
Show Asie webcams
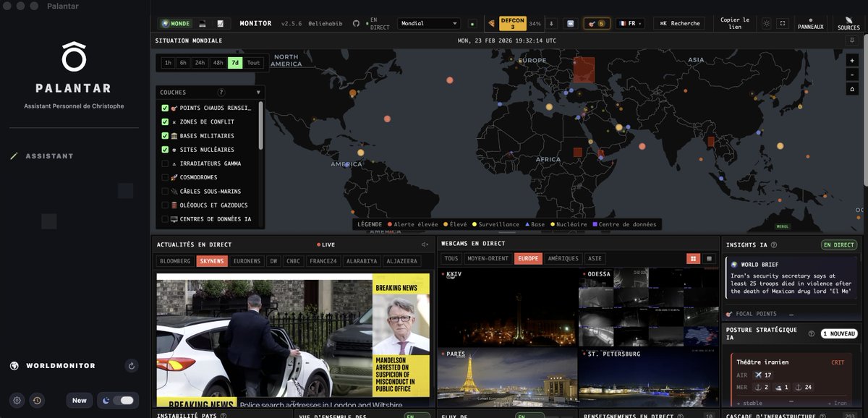pos(595,258)
